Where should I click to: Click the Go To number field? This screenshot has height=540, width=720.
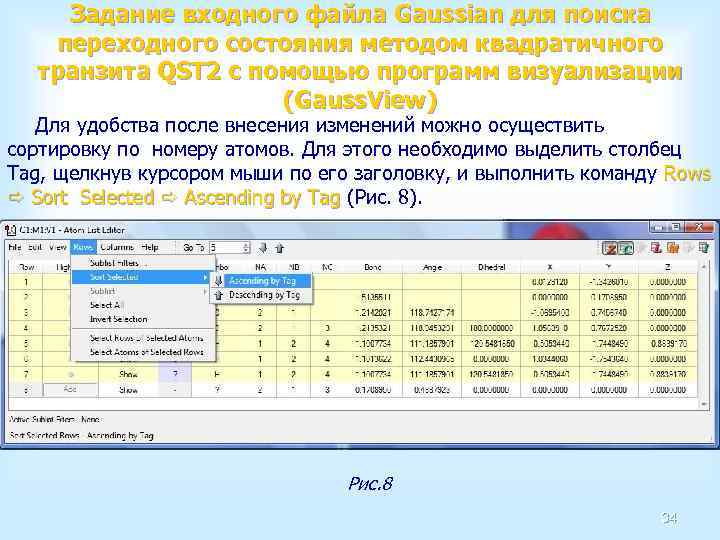(225, 248)
